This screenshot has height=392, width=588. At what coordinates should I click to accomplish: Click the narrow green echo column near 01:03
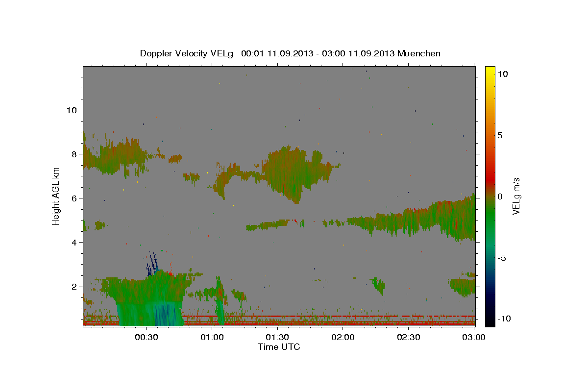coord(220,301)
